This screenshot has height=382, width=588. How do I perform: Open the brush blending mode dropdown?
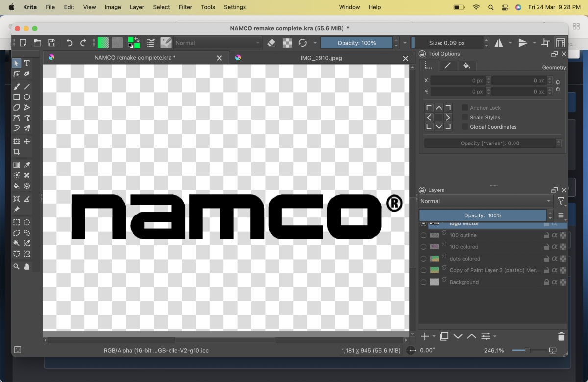(218, 43)
